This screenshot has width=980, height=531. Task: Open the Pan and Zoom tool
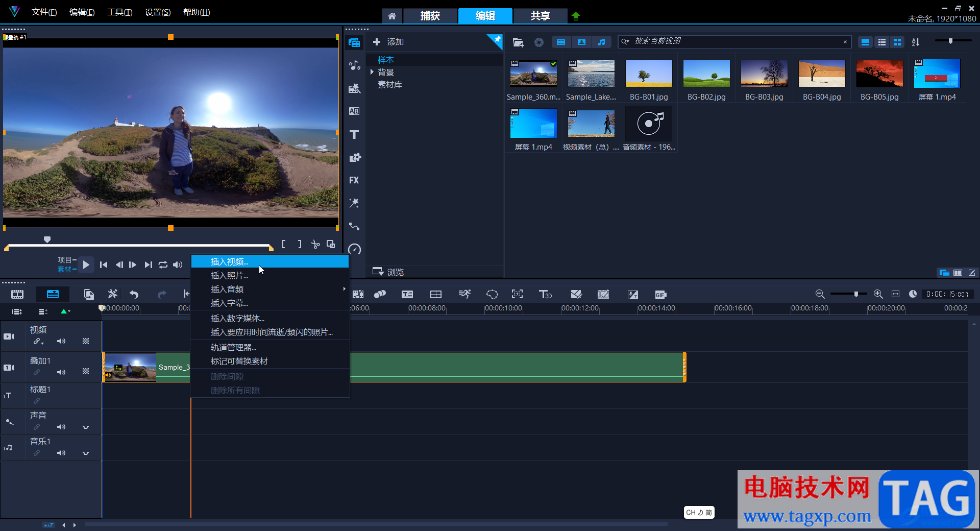coord(517,294)
